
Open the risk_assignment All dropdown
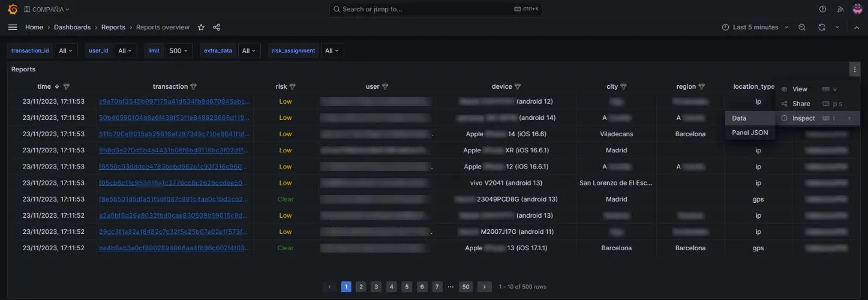point(332,51)
